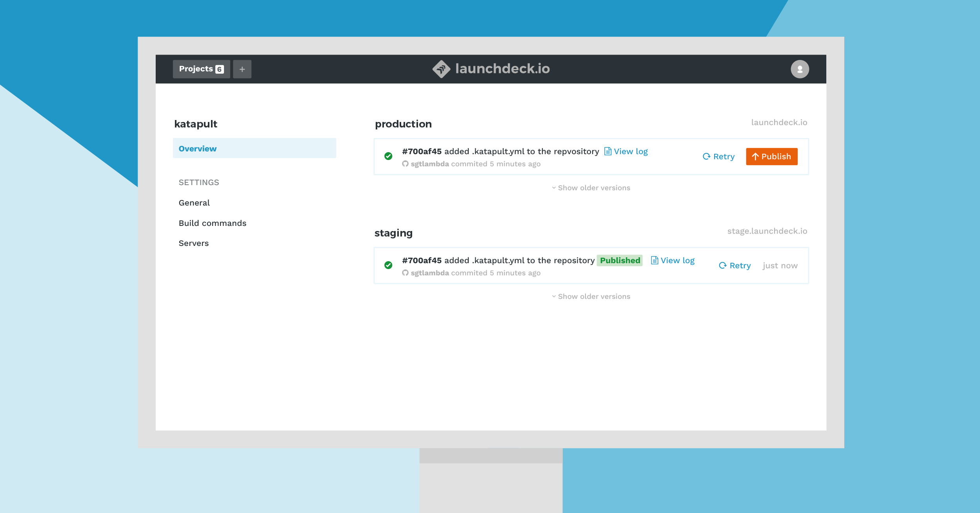Open the Servers settings page
The height and width of the screenshot is (513, 980).
193,243
